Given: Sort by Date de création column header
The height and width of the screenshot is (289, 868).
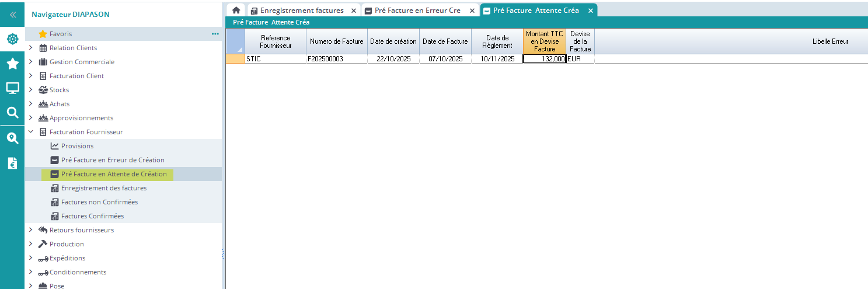Looking at the screenshot, I should 393,41.
